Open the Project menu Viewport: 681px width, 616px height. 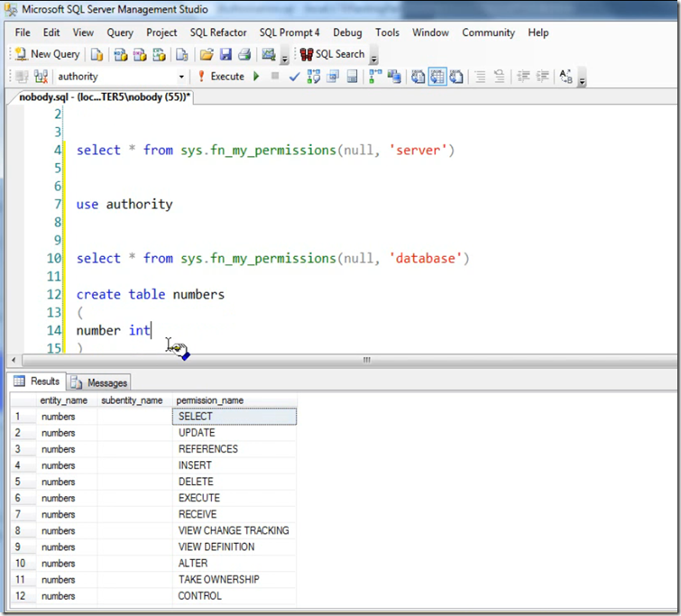coord(161,32)
